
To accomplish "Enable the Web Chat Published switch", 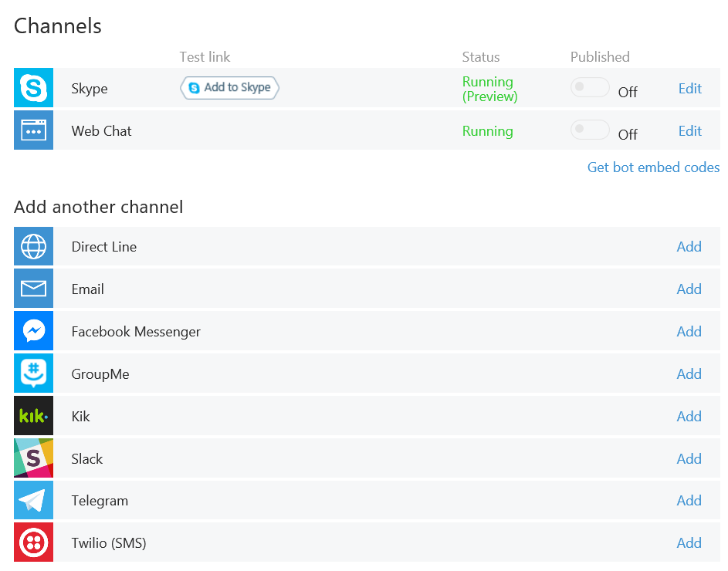I will 590,130.
